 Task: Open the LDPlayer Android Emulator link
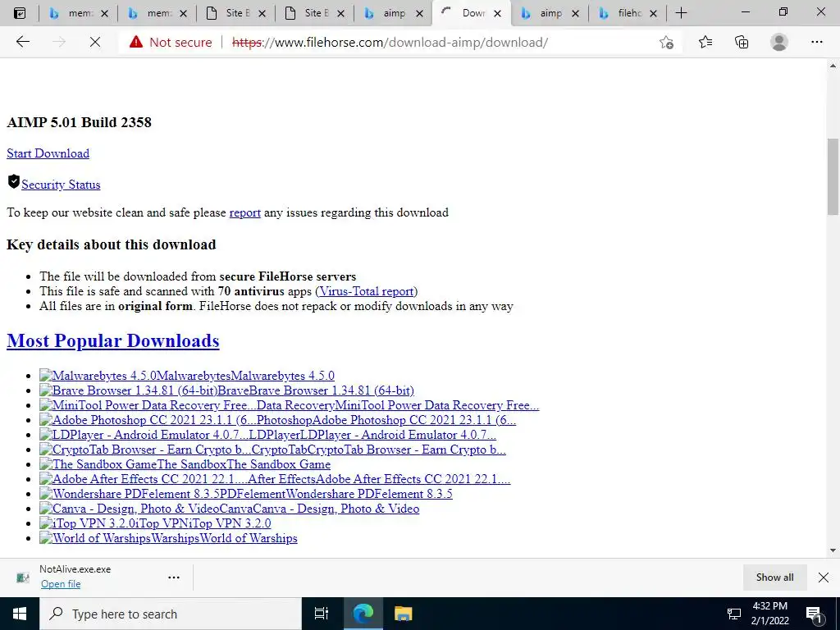coord(268,435)
